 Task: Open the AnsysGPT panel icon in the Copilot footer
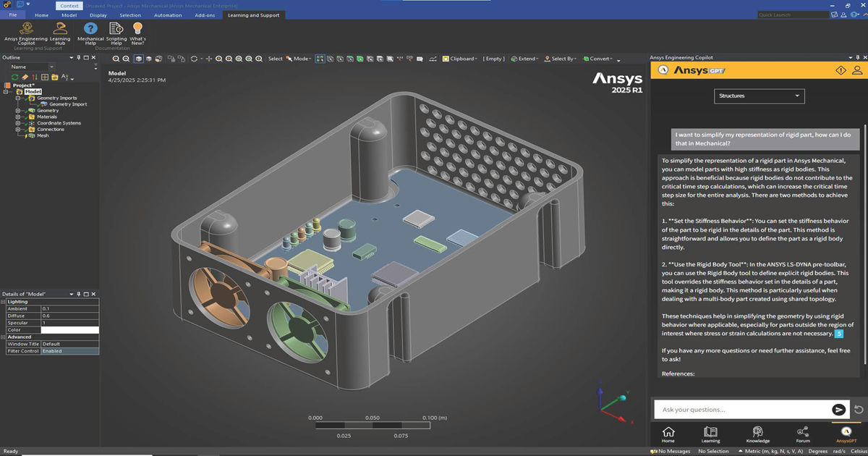pos(846,434)
